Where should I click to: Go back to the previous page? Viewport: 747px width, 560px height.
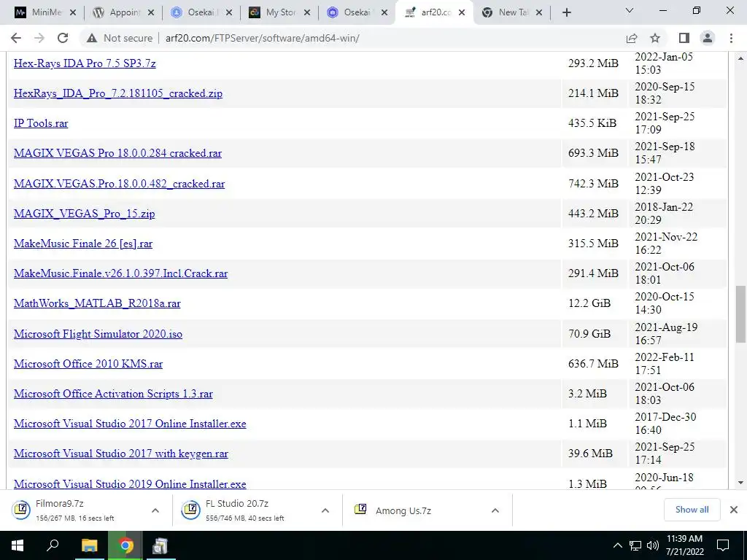point(16,38)
